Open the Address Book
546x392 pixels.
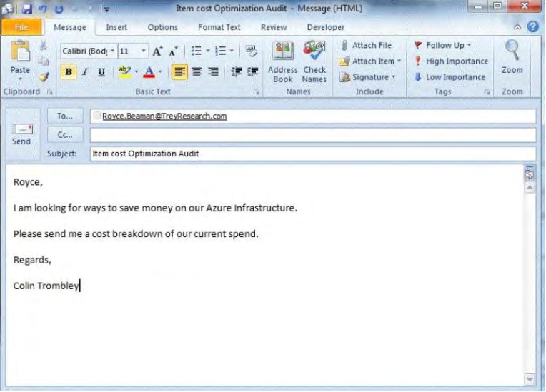(x=283, y=62)
